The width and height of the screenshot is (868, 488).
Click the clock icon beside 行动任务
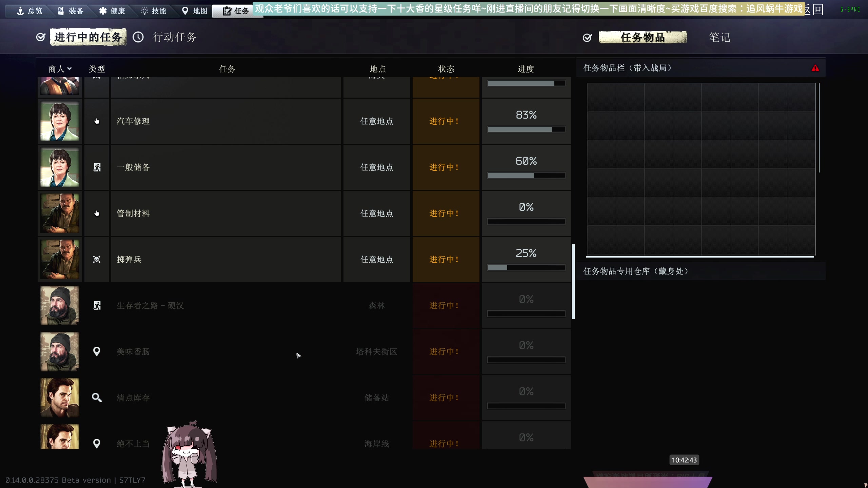(138, 37)
